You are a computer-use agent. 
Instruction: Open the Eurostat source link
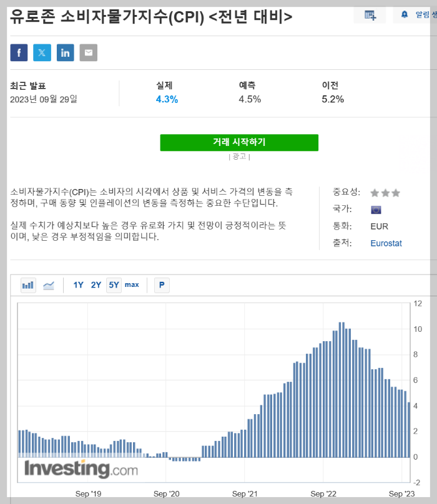point(386,243)
